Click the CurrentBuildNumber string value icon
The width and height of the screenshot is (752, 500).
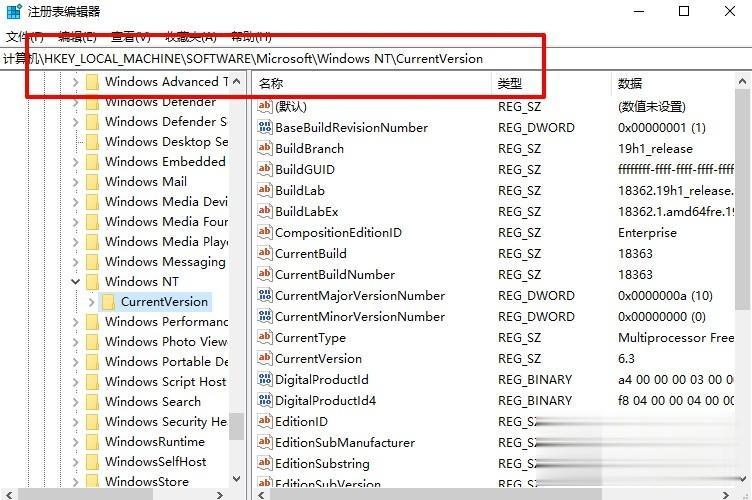[x=265, y=274]
